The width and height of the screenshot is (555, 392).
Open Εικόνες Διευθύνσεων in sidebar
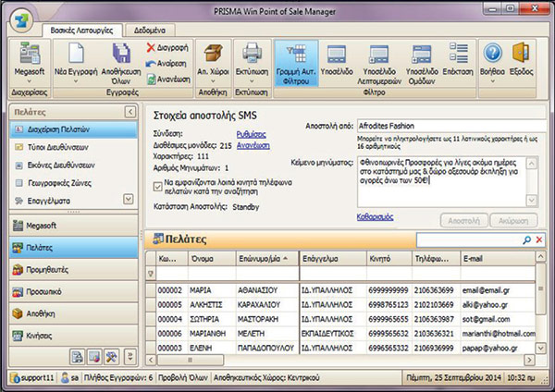(74, 165)
